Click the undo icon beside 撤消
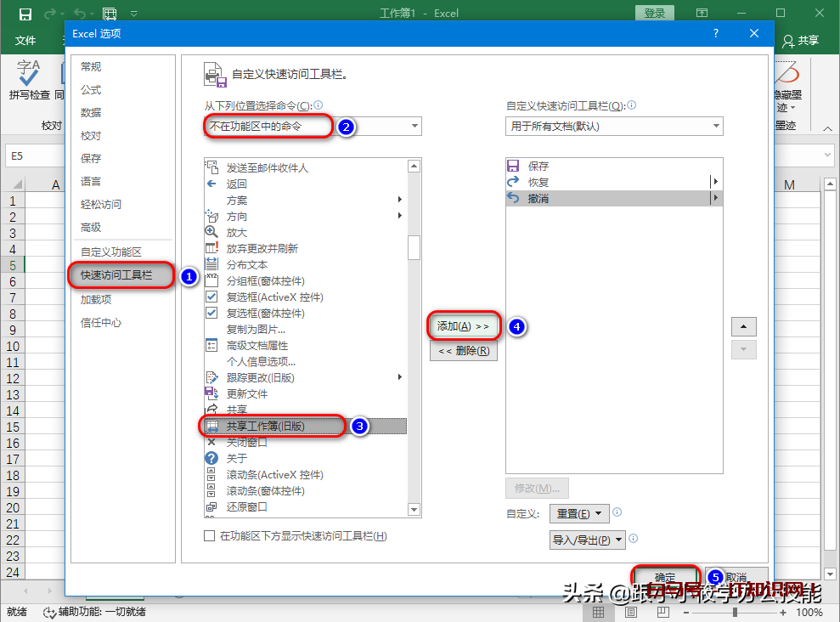The width and height of the screenshot is (840, 622). point(513,198)
